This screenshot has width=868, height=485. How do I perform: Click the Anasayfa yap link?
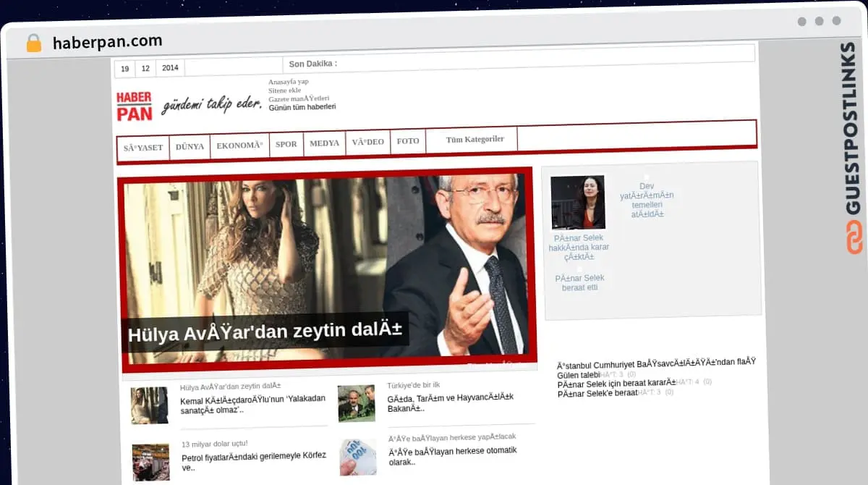pyautogui.click(x=288, y=82)
